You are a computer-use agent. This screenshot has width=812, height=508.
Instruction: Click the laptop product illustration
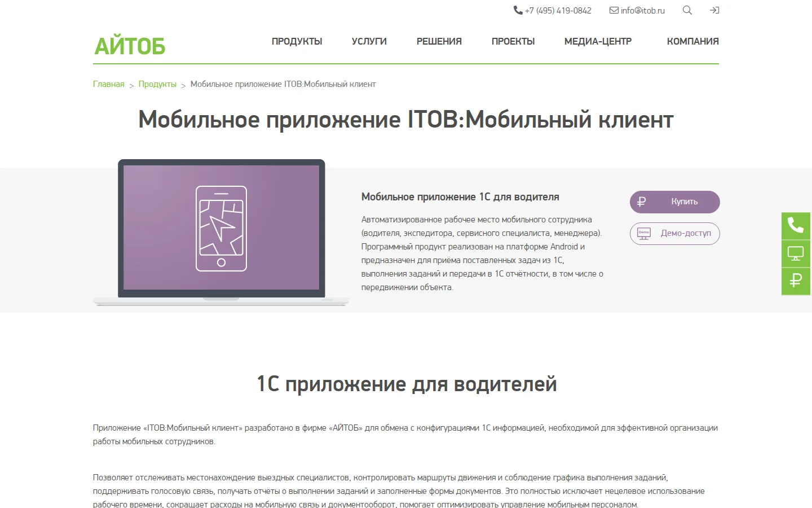[221, 233]
